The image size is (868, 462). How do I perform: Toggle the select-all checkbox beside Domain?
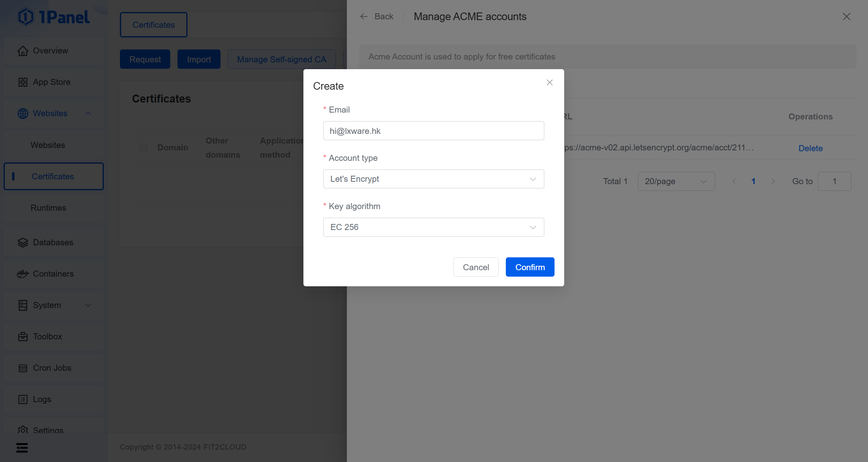[x=143, y=148]
